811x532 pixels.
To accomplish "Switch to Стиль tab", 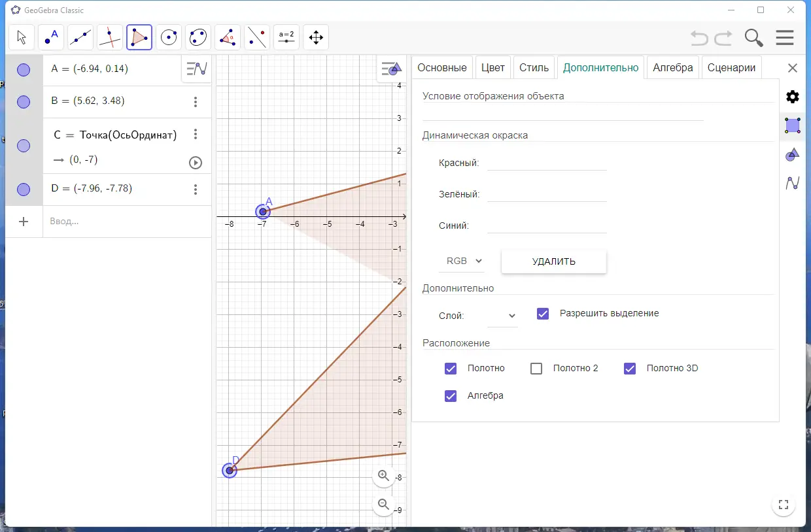I will 534,67.
